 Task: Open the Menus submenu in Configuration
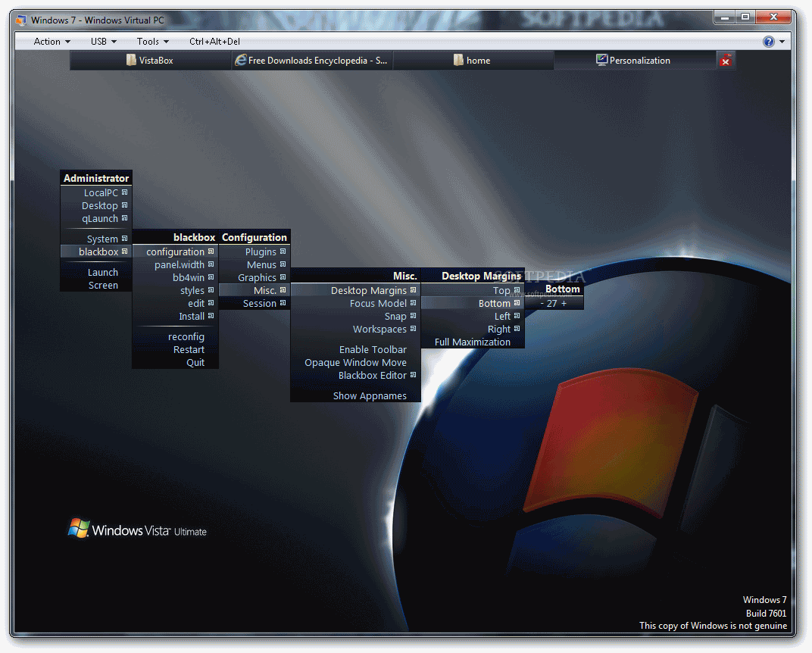pos(255,264)
